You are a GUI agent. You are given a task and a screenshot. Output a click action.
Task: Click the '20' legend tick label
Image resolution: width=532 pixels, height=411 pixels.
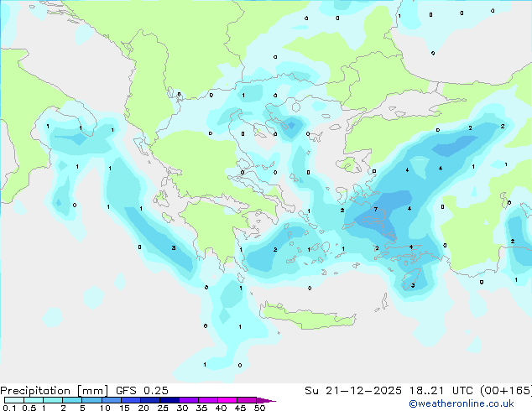click(x=143, y=408)
